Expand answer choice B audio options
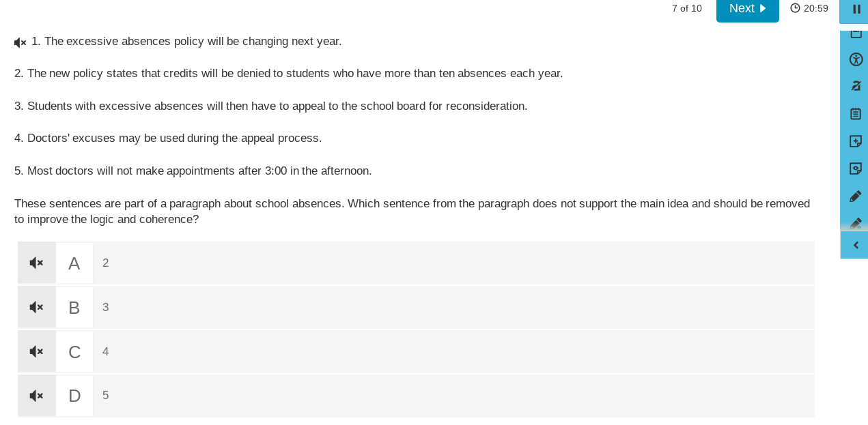868x425 pixels. coord(36,307)
